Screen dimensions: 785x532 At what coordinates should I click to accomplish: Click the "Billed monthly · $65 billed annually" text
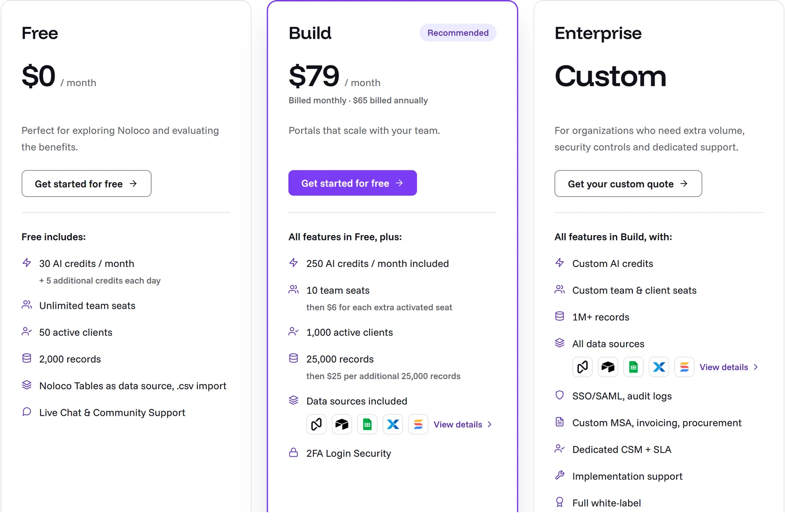click(358, 101)
